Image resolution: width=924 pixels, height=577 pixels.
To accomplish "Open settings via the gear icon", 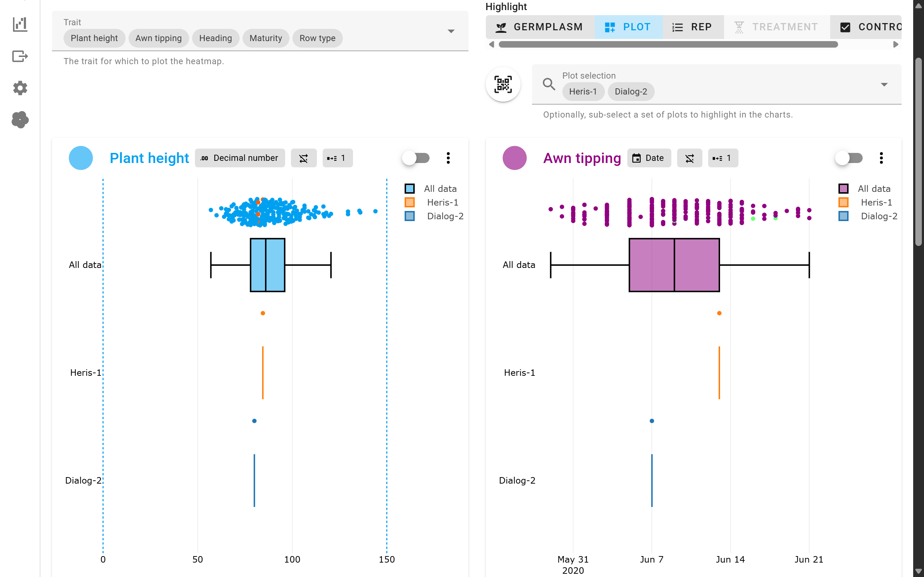I will click(19, 88).
